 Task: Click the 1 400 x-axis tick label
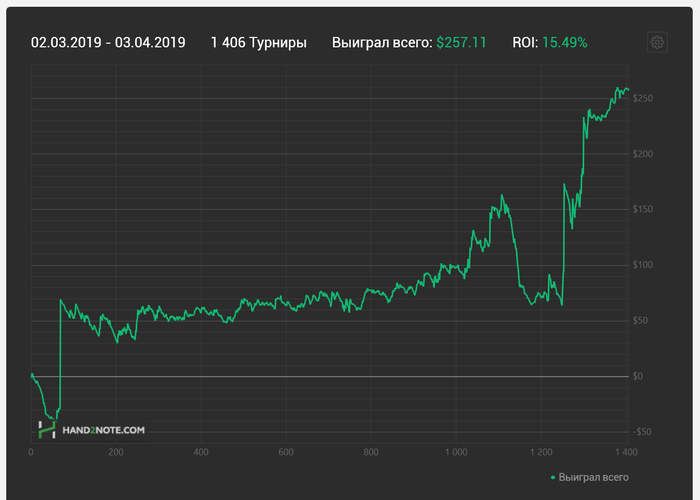[x=626, y=452]
